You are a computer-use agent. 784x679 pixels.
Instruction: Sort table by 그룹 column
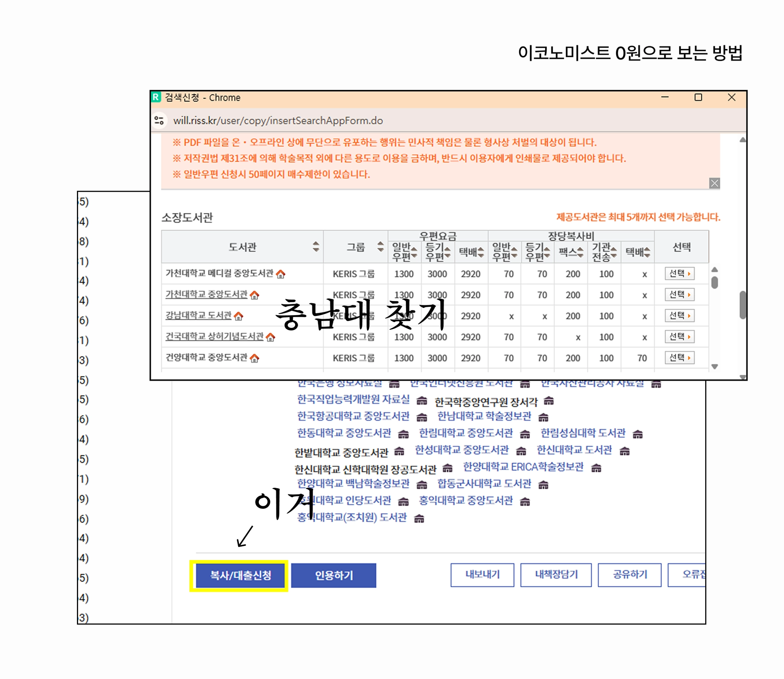tap(380, 247)
